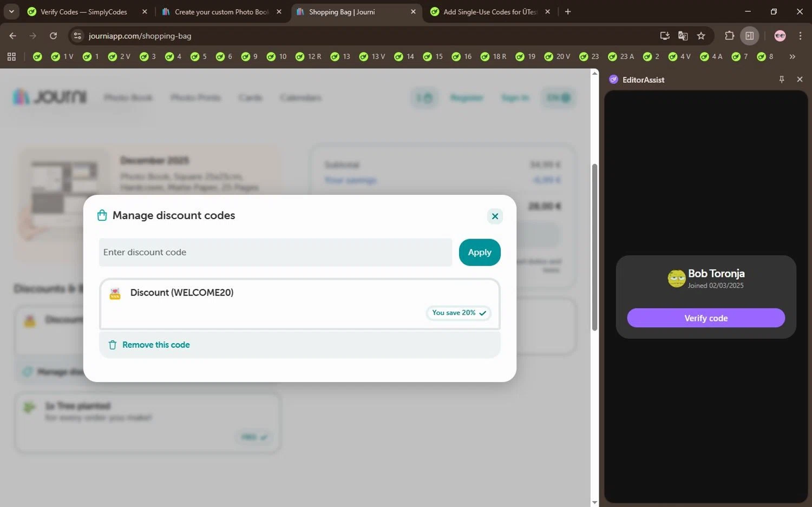This screenshot has height=507, width=812.
Task: Click the Sign in link in the Journi header
Action: click(x=515, y=97)
